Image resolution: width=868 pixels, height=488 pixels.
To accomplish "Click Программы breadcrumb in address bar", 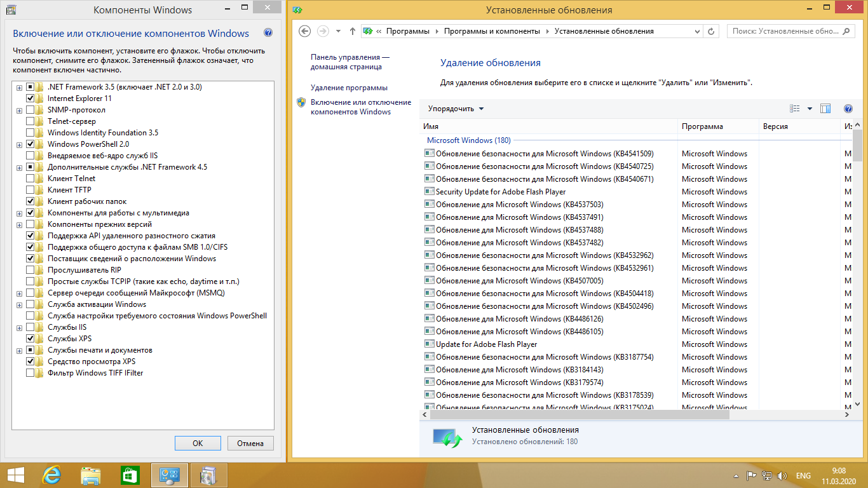I will (407, 31).
